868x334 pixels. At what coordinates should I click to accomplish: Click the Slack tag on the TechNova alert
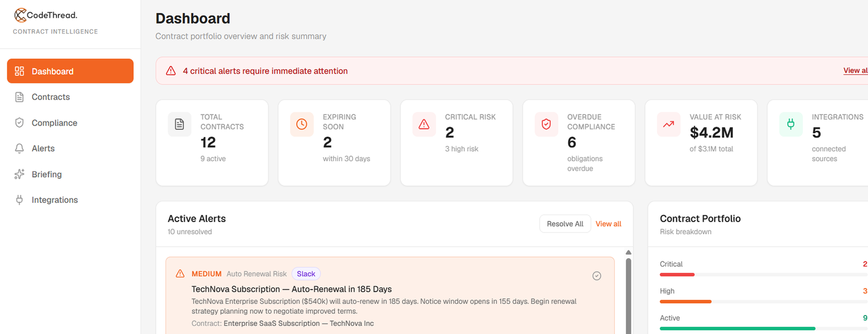pyautogui.click(x=306, y=274)
